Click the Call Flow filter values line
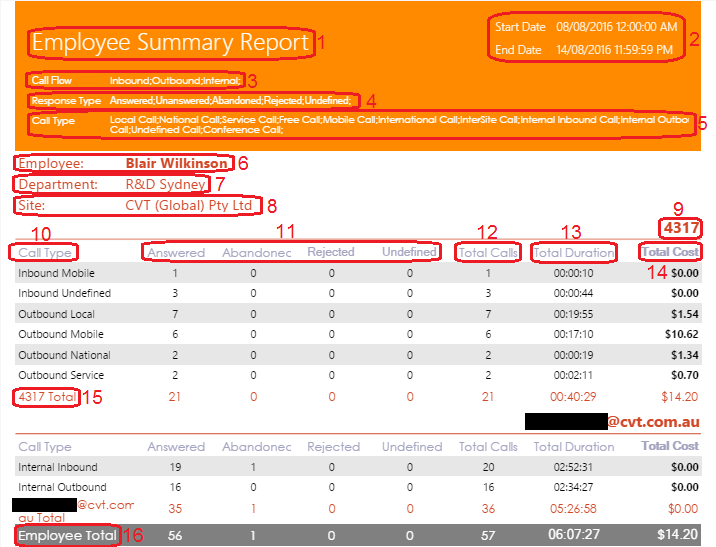 175,81
